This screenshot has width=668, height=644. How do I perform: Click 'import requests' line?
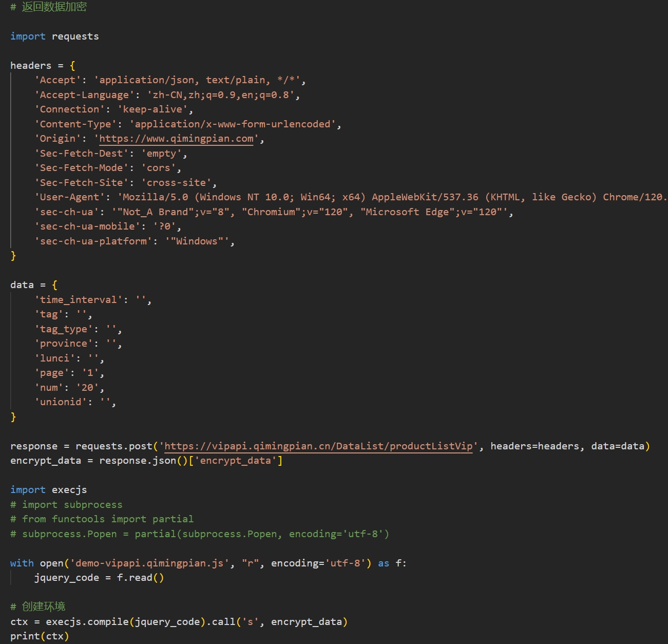click(x=54, y=36)
